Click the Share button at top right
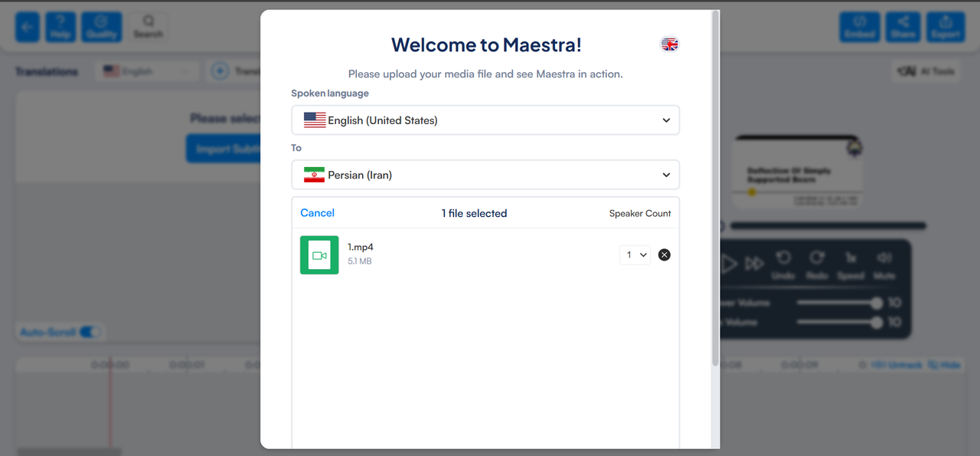 coord(903,27)
